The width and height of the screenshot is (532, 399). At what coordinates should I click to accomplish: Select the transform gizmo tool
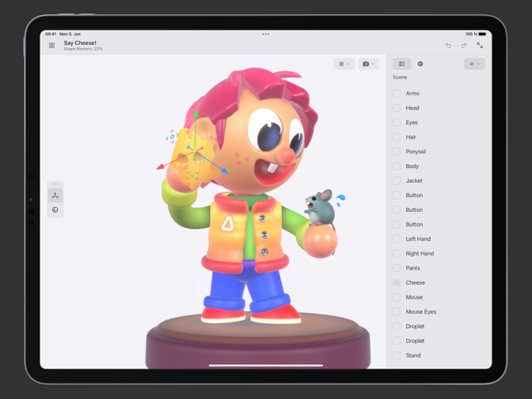point(55,195)
